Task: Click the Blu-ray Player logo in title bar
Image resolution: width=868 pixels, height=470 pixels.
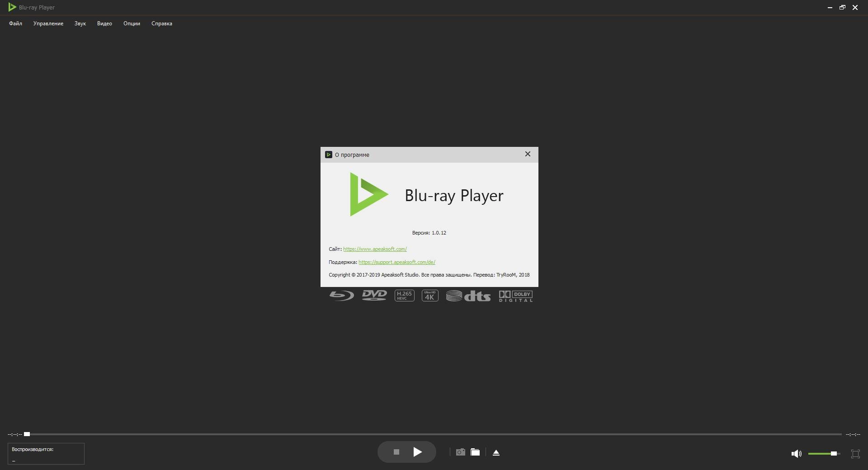Action: pyautogui.click(x=12, y=7)
